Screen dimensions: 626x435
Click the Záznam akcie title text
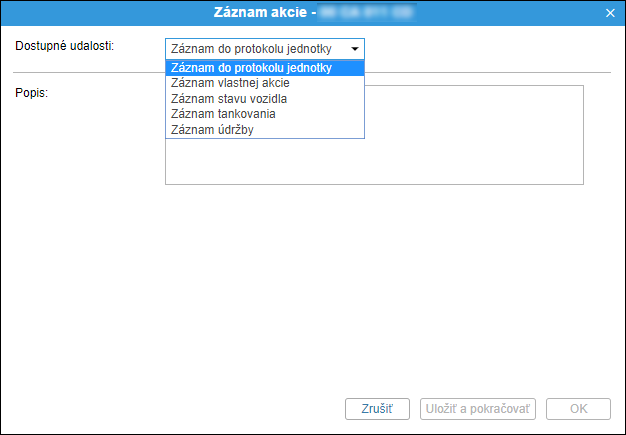[x=260, y=12]
